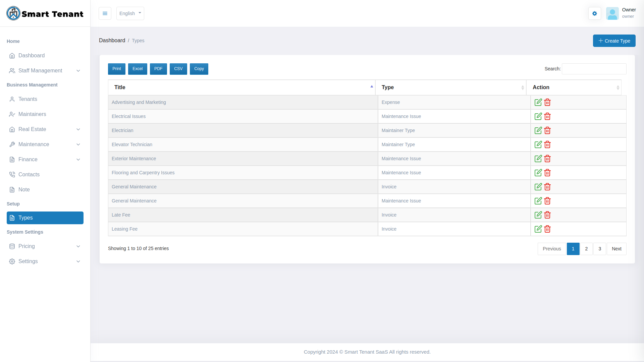Click the Owner profile avatar
The image size is (644, 362).
612,13
